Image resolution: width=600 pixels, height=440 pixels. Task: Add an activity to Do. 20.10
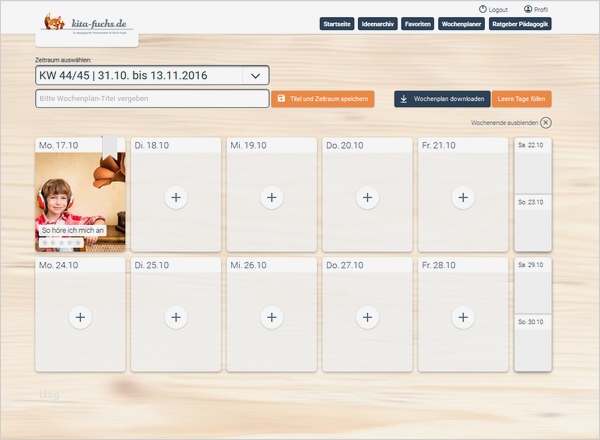click(367, 197)
